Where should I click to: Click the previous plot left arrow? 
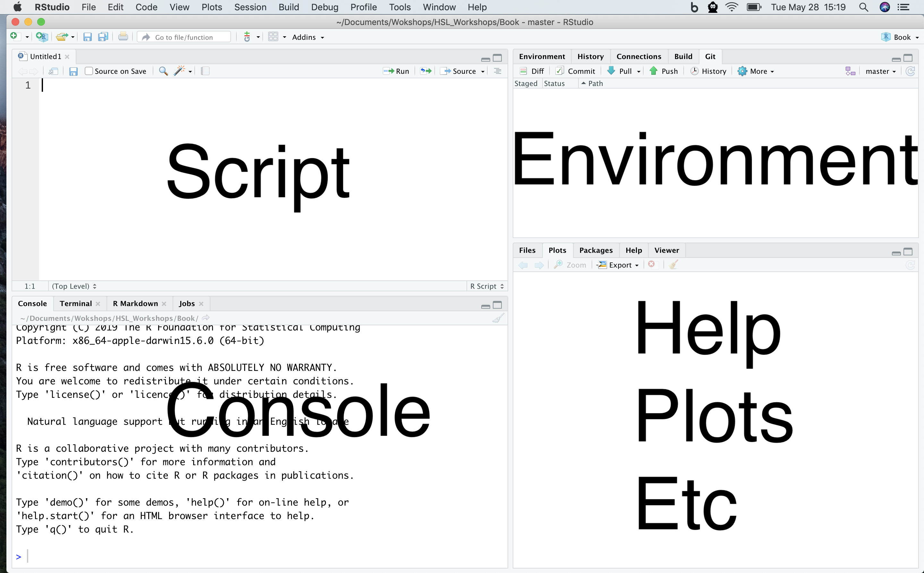click(x=523, y=265)
